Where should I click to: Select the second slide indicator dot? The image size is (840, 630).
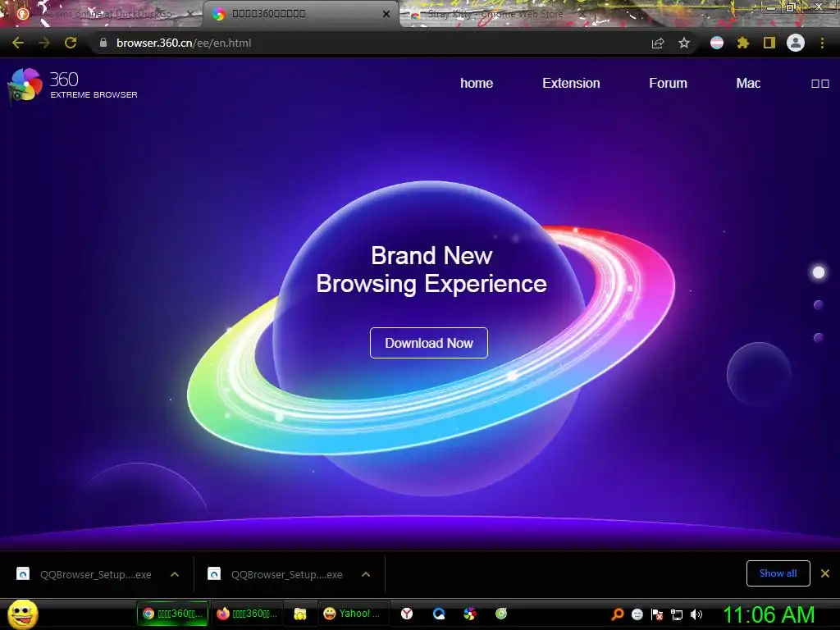click(x=819, y=305)
